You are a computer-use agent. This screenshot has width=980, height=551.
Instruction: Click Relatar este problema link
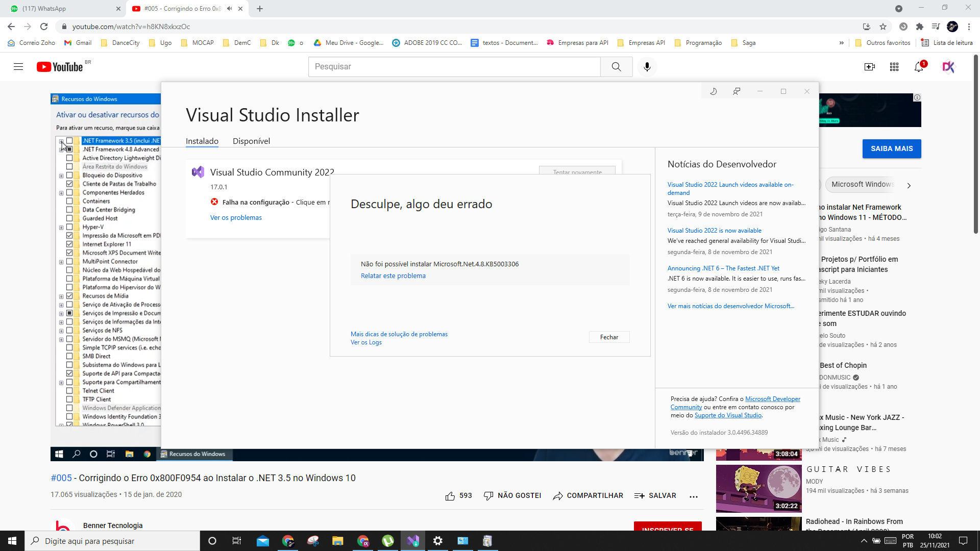393,276
